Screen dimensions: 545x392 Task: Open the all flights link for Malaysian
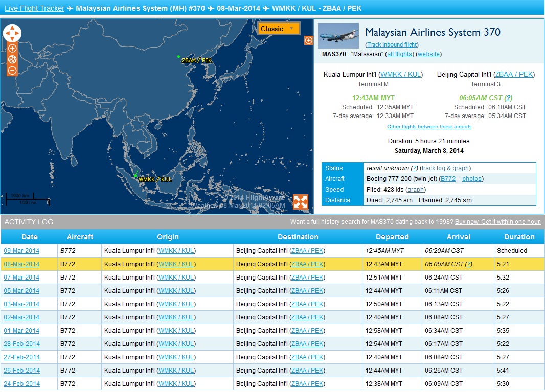coord(400,54)
